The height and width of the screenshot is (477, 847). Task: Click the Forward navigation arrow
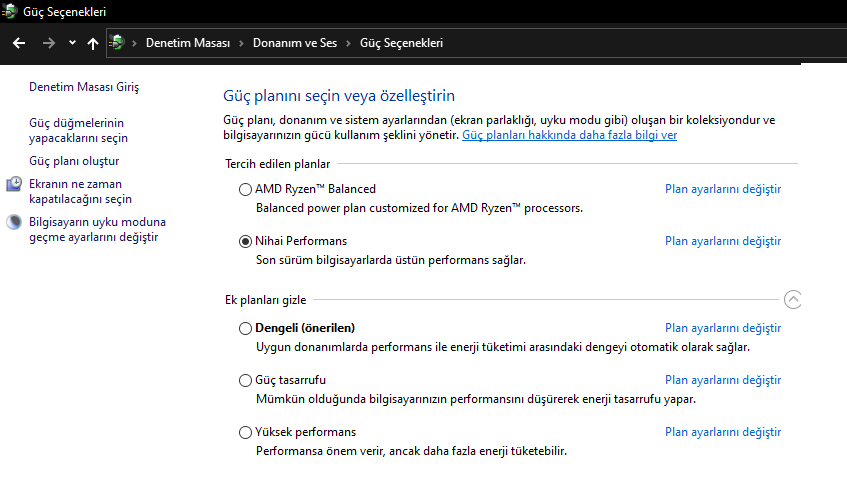coord(49,43)
